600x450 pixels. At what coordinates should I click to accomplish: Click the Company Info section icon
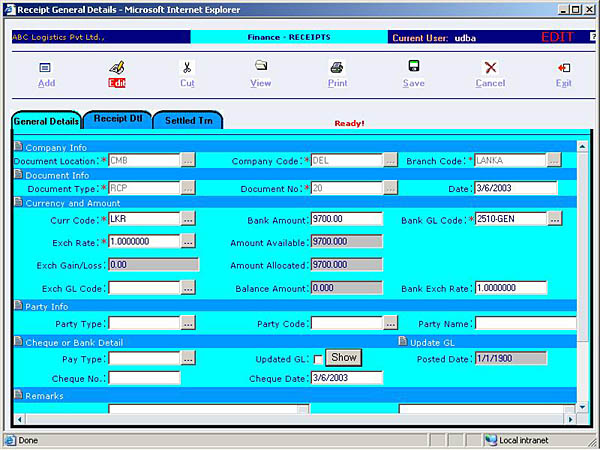[18, 147]
